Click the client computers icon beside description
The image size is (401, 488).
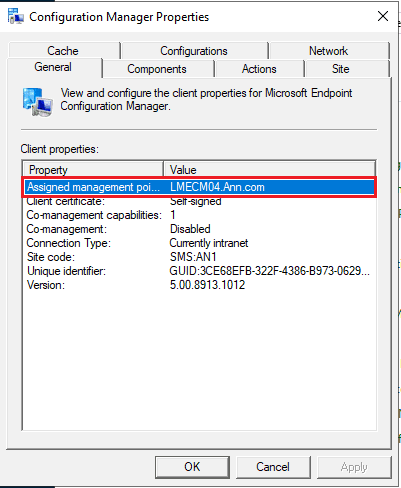coord(37,102)
